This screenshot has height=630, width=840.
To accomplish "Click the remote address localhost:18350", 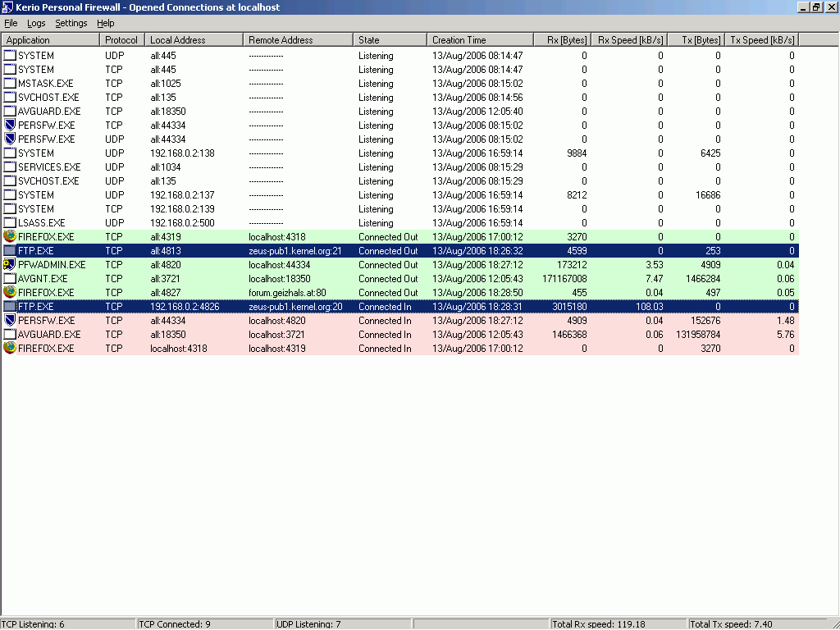I will (279, 279).
